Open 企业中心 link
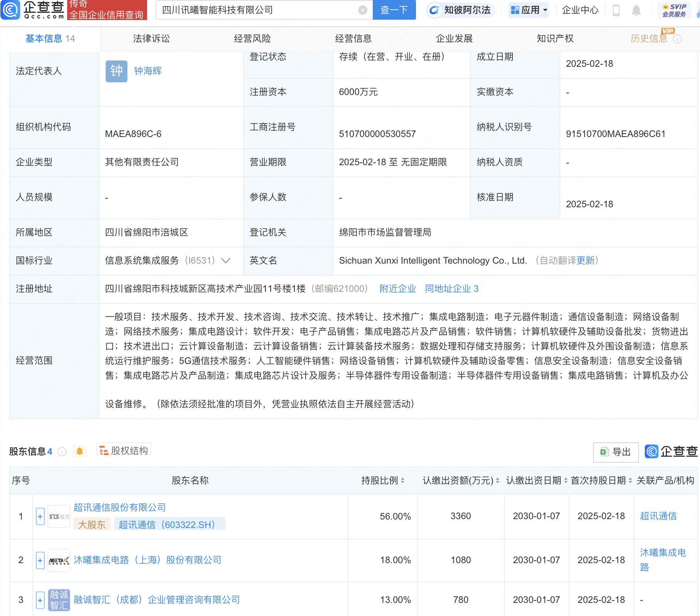 (580, 10)
